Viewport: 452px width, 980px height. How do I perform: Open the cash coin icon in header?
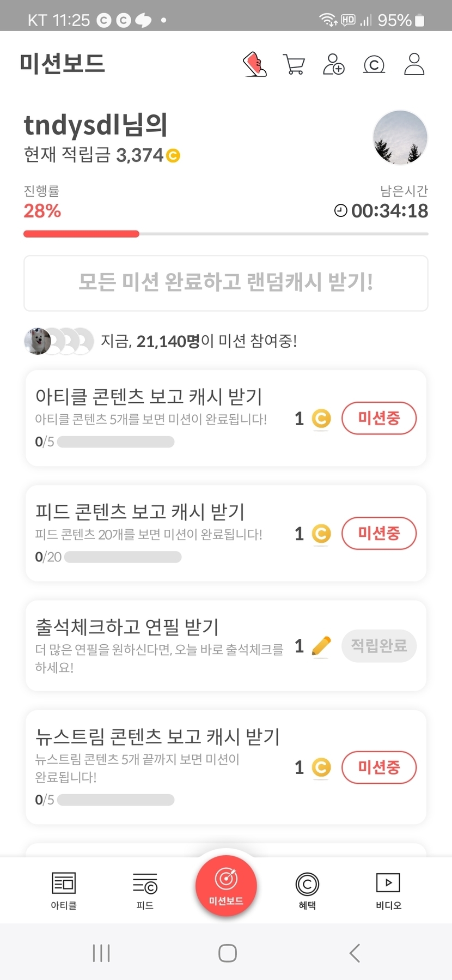pos(374,64)
